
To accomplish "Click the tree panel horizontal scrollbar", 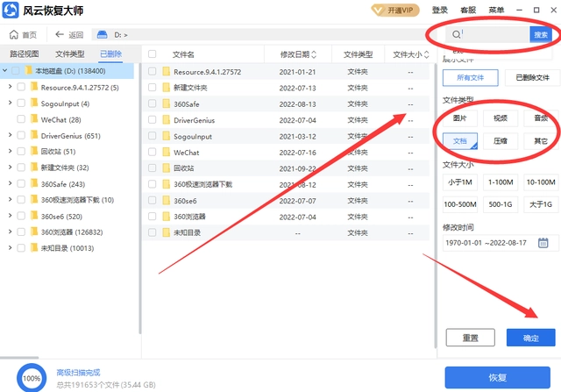I will coord(19,357).
